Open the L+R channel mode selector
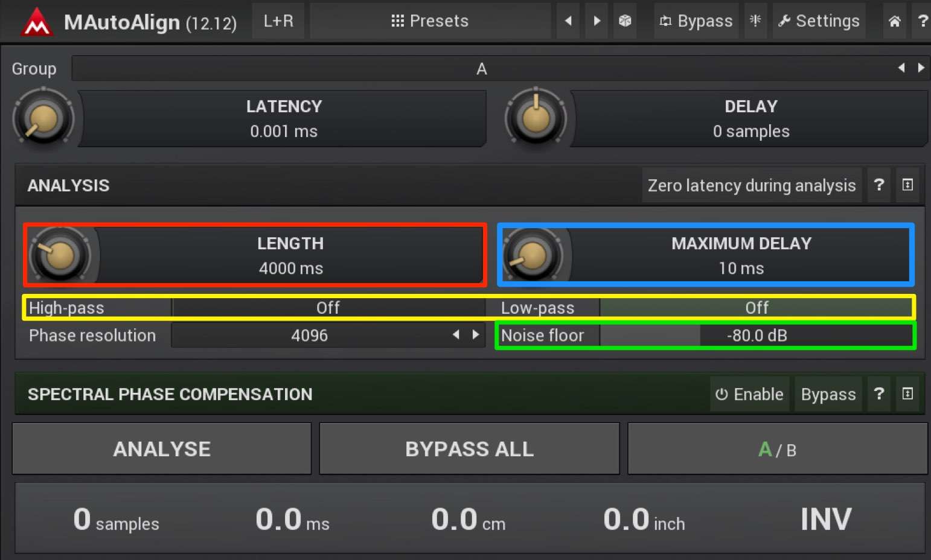 point(278,21)
